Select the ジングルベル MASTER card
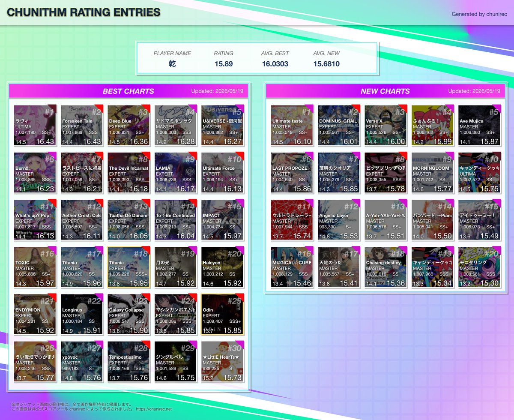This screenshot has width=514, height=420. [176, 361]
